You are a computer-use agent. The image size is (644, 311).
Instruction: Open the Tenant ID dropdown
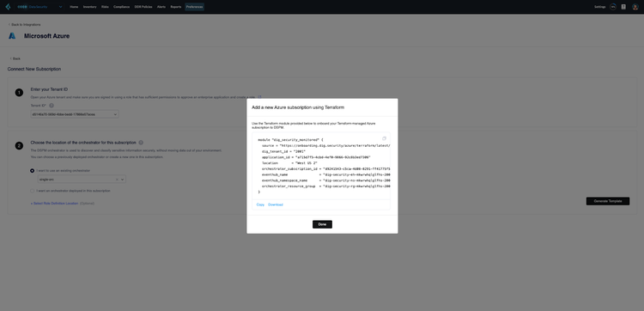pos(75,114)
